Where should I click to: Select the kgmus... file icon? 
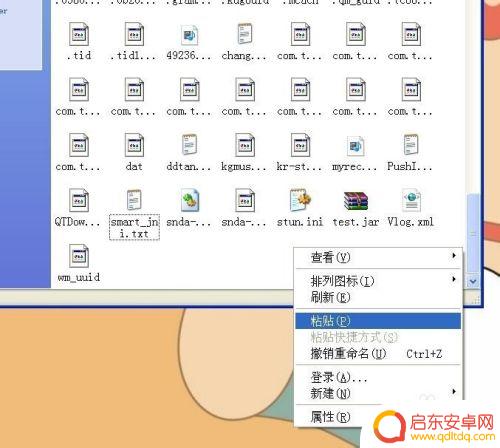coord(245,145)
